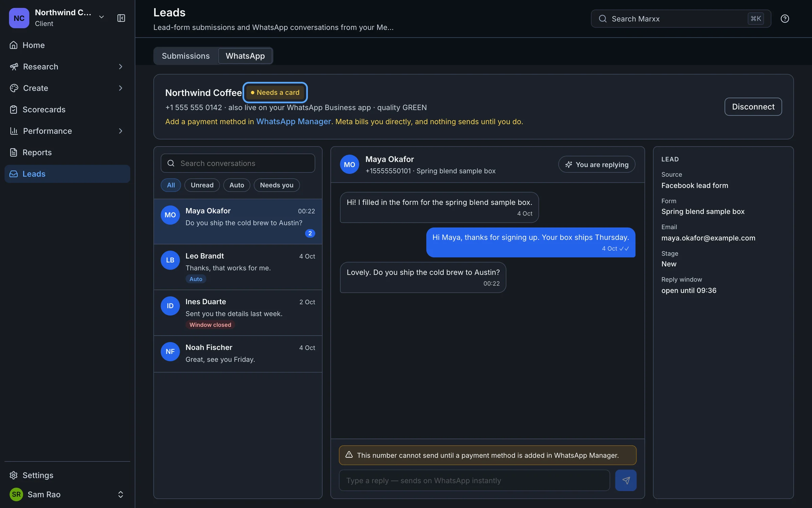The height and width of the screenshot is (508, 812).
Task: Click the send reply paper-plane icon
Action: (x=626, y=480)
